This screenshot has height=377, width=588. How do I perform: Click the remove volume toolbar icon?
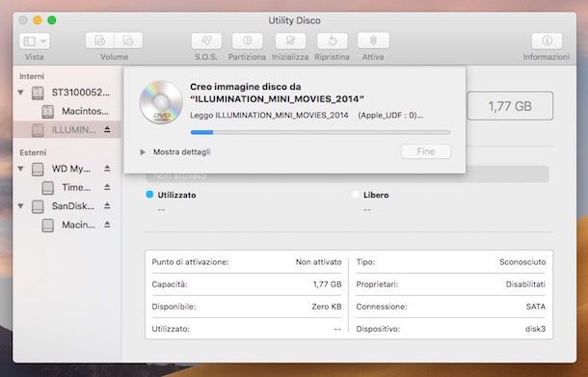(128, 40)
